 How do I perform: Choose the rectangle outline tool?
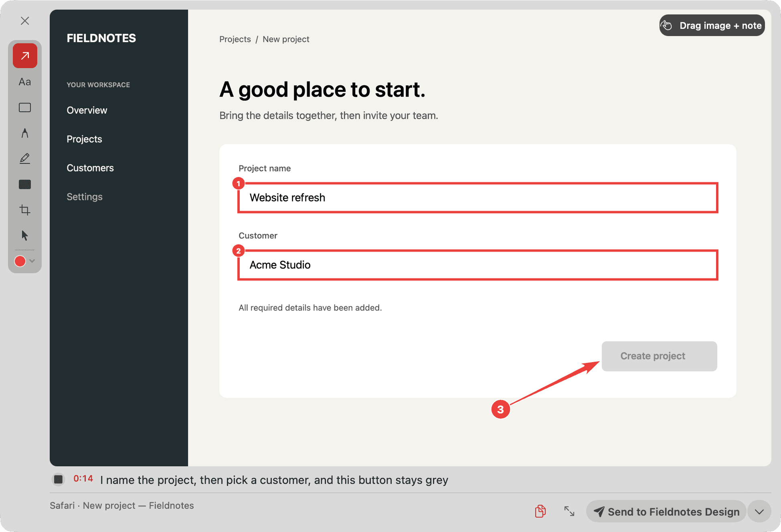(x=25, y=107)
